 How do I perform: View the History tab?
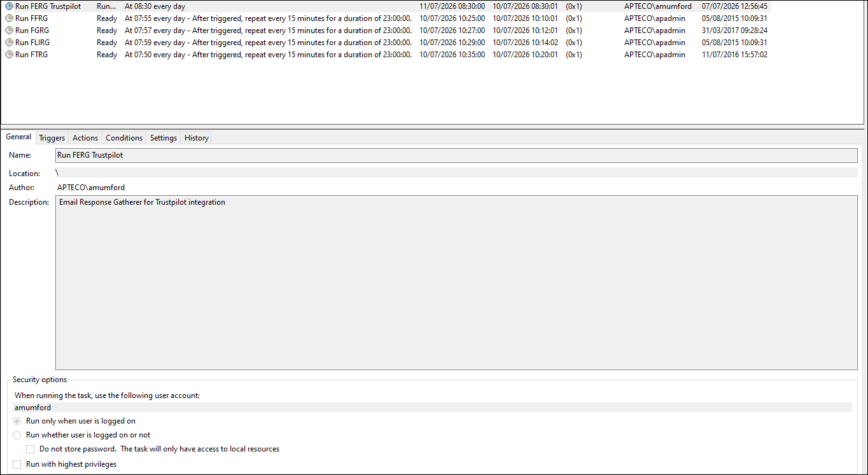[x=196, y=138]
